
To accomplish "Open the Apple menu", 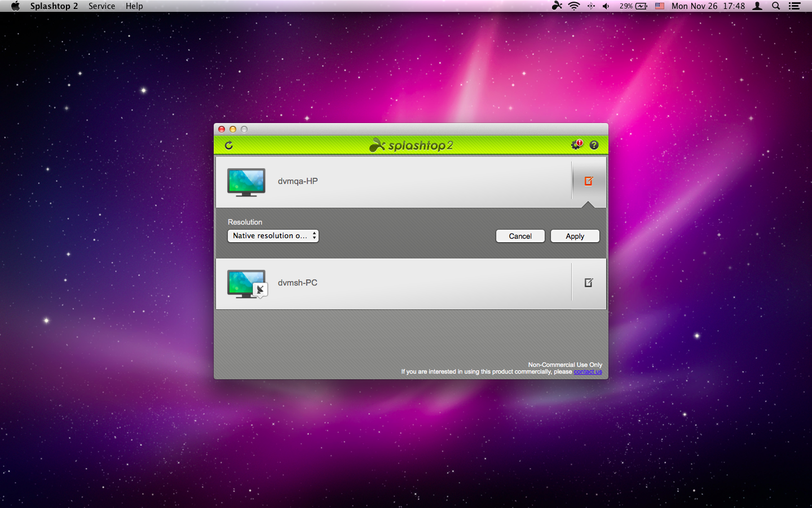I will point(15,6).
